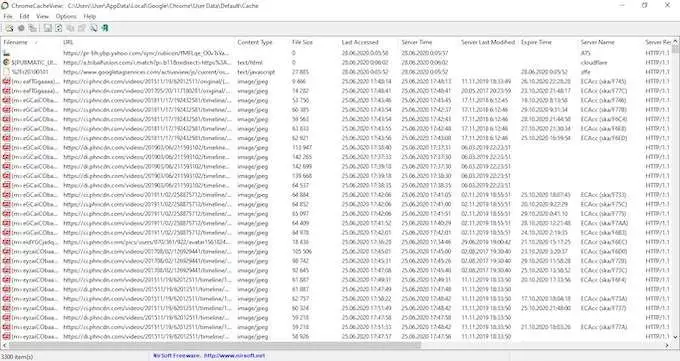Viewport: 680px width, 361px height.
Task: Click the 142 265 file size cell
Action: [302, 157]
